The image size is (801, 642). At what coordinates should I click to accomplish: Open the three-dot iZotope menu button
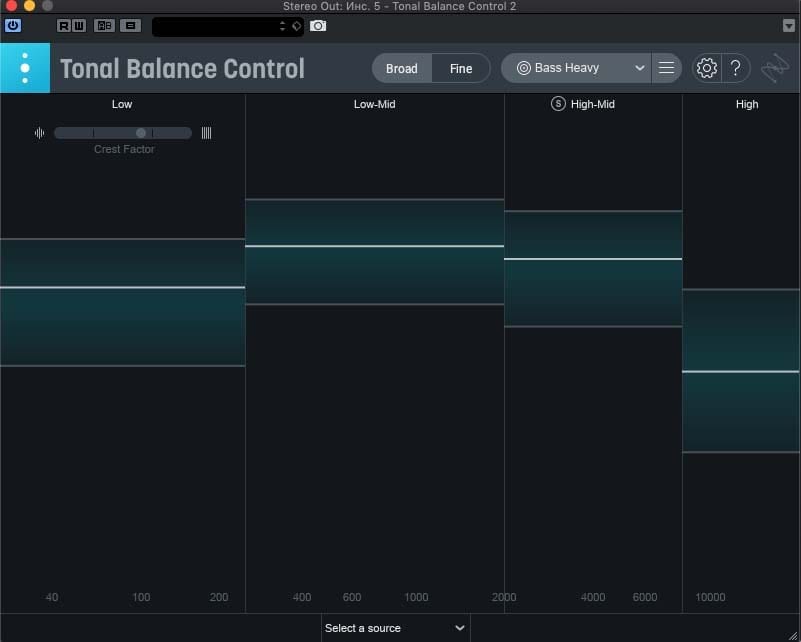(x=25, y=68)
